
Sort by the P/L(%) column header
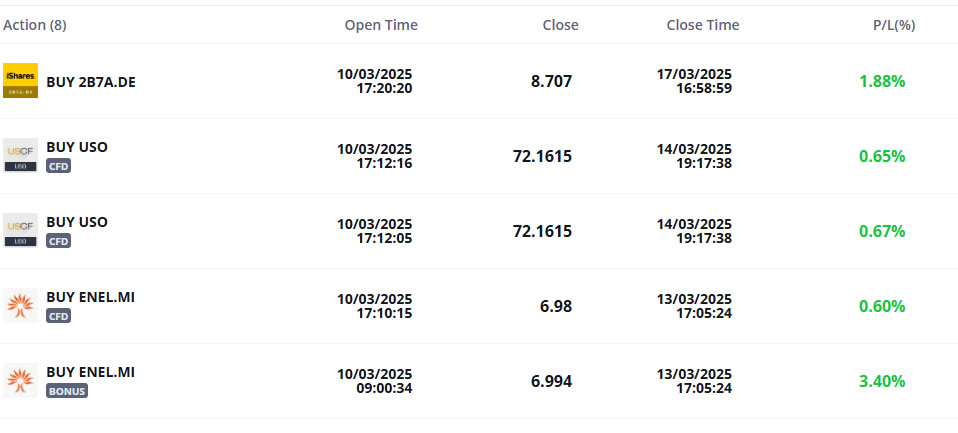(x=894, y=25)
